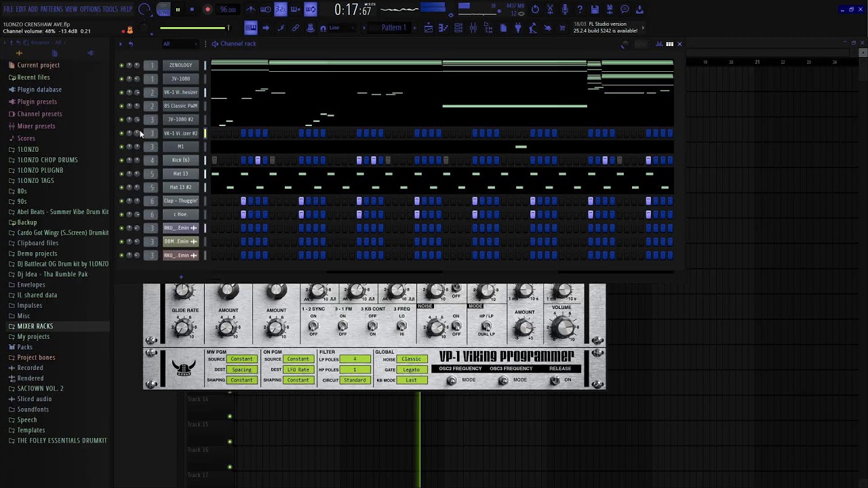Click the stamp tool hat icon
The image size is (868, 488).
click(x=311, y=28)
